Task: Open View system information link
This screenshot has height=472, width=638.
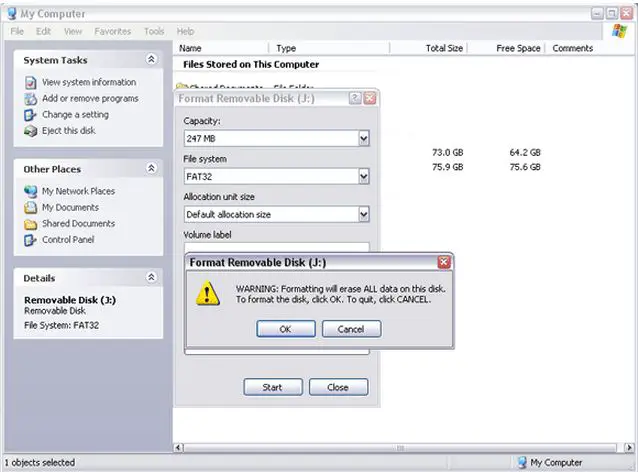Action: coord(89,82)
